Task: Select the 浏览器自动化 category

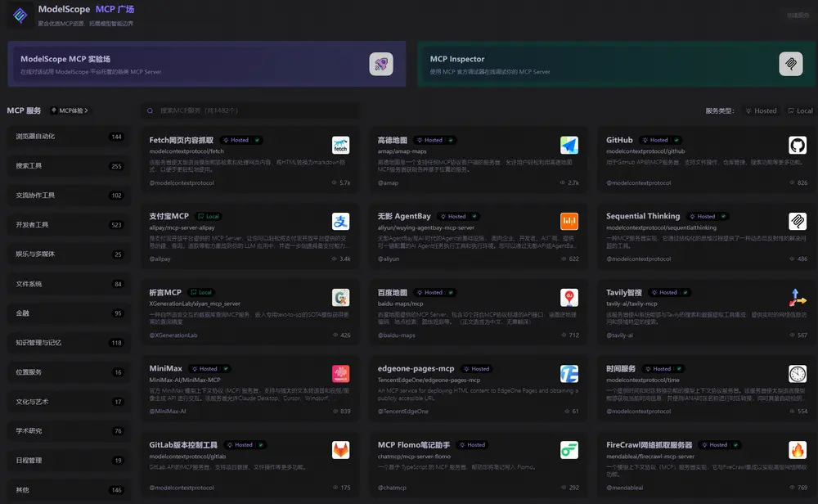Action: [x=69, y=137]
